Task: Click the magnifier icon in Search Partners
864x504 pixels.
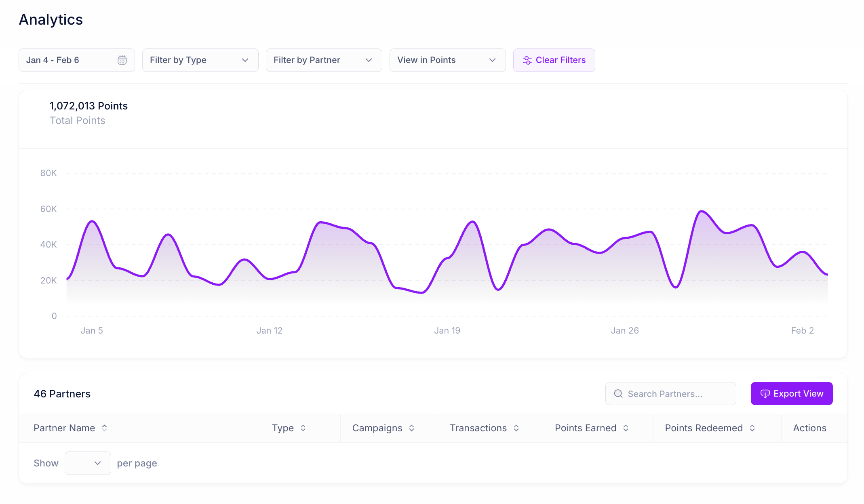Action: coord(618,393)
